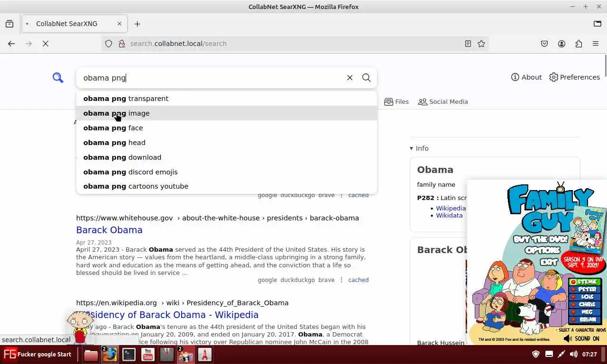
Task: Click the www.whitehouse.gov result URL
Action: tap(217, 218)
